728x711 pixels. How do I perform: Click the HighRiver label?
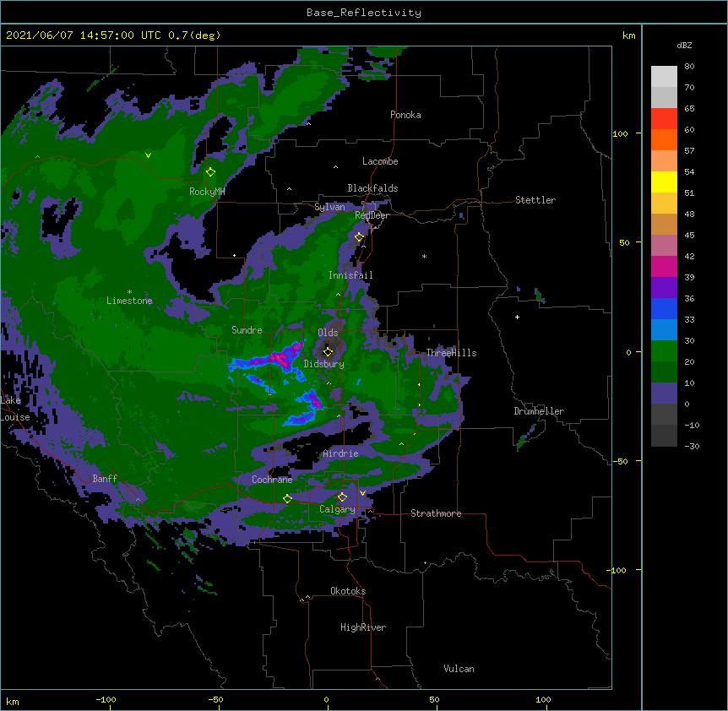point(363,627)
